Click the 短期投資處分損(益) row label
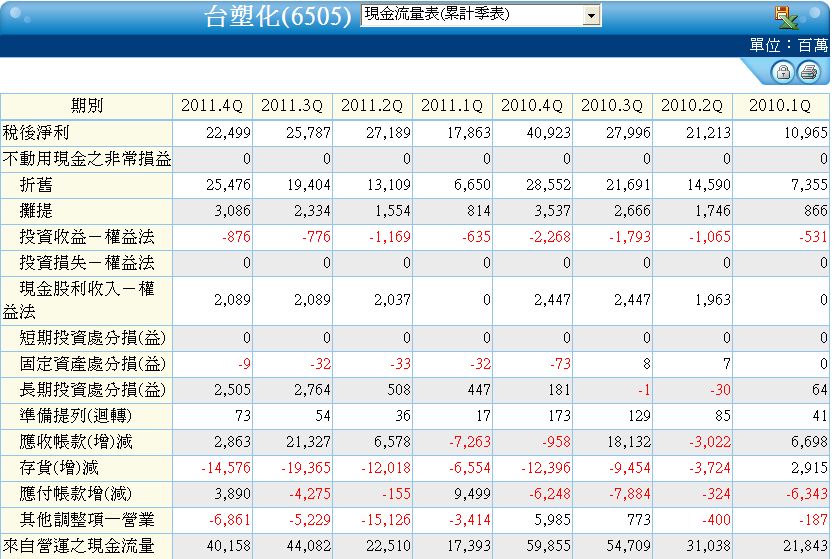This screenshot has width=834, height=559. [93, 338]
